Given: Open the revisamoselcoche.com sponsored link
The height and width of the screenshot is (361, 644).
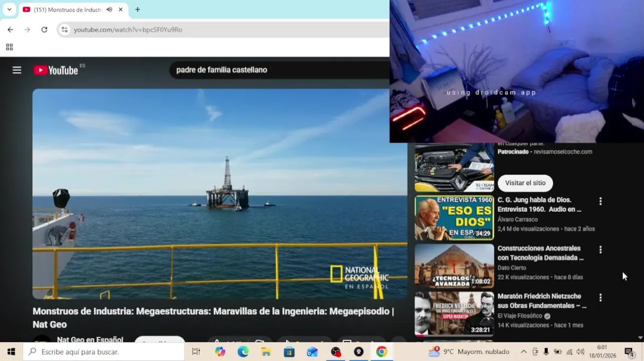Looking at the screenshot, I should pyautogui.click(x=563, y=151).
